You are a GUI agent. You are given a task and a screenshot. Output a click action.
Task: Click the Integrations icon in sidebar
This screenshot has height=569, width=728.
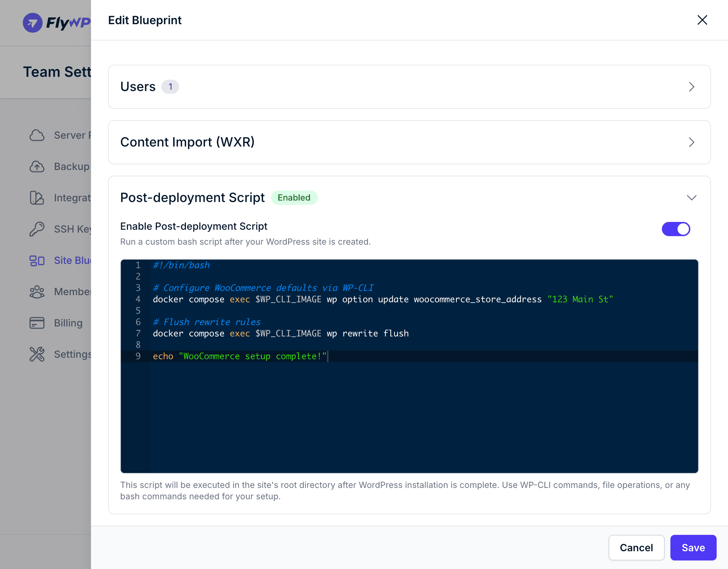pyautogui.click(x=37, y=198)
